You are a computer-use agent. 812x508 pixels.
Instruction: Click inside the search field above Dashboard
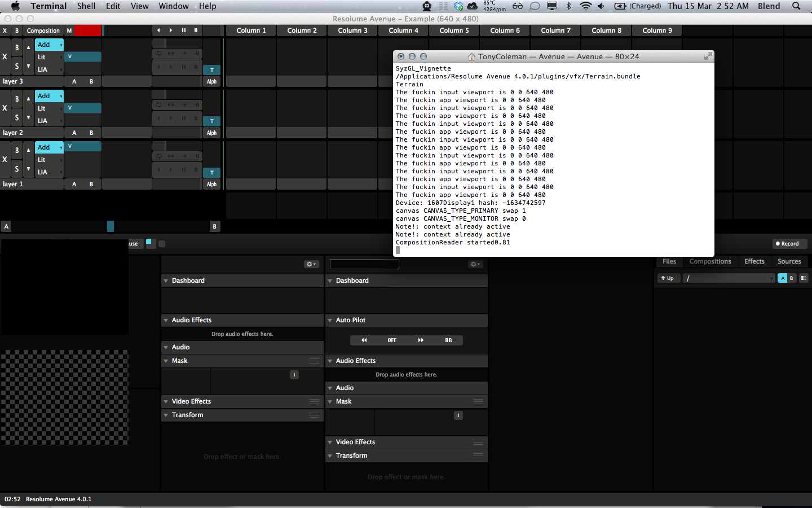point(364,264)
